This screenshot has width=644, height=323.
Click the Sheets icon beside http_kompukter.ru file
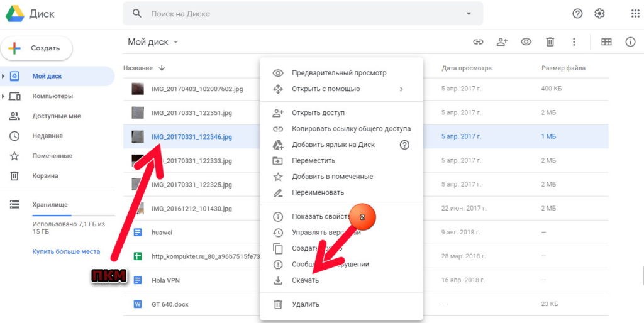pos(138,256)
